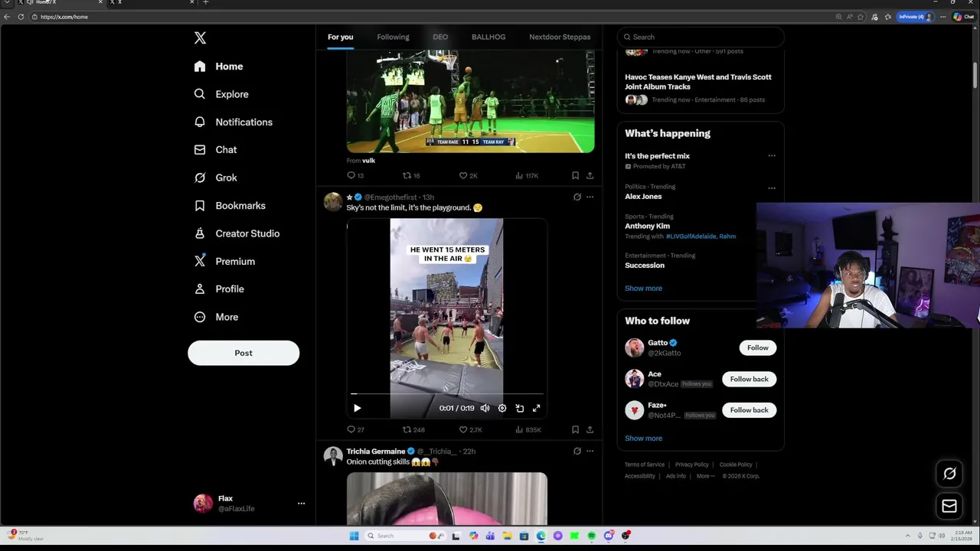Click the X search input field
Screen dimensions: 980x551
click(x=701, y=37)
